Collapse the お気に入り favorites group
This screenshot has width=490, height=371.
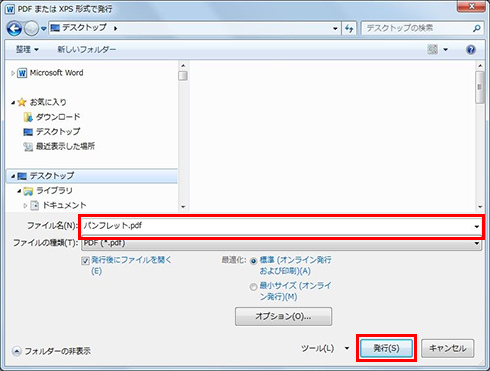tap(13, 102)
